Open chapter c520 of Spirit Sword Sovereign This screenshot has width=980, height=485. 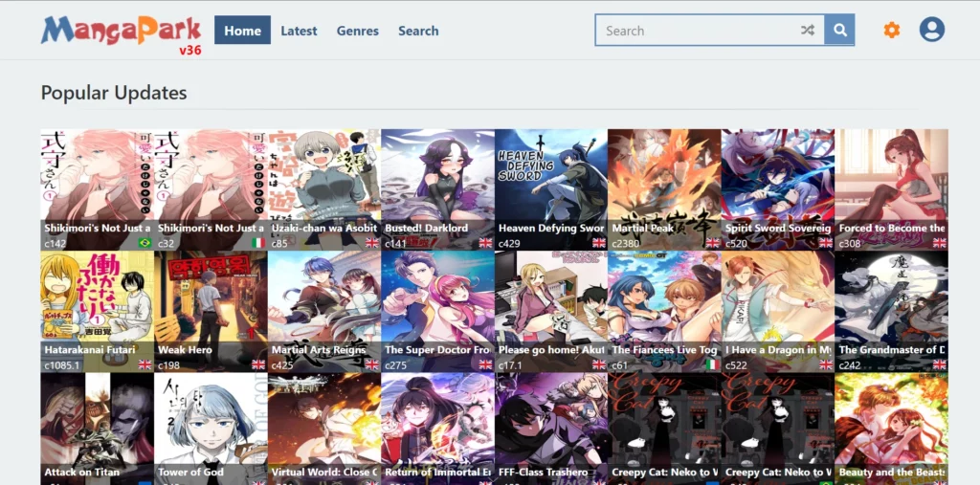[736, 243]
